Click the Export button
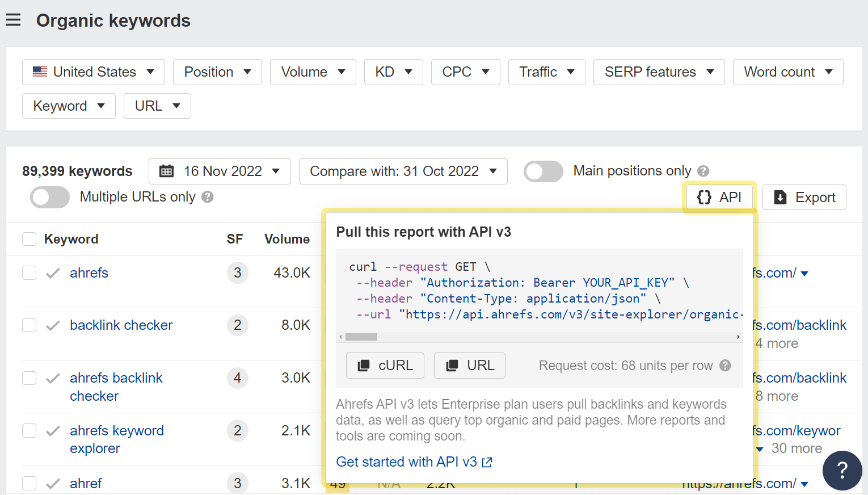 [x=804, y=197]
